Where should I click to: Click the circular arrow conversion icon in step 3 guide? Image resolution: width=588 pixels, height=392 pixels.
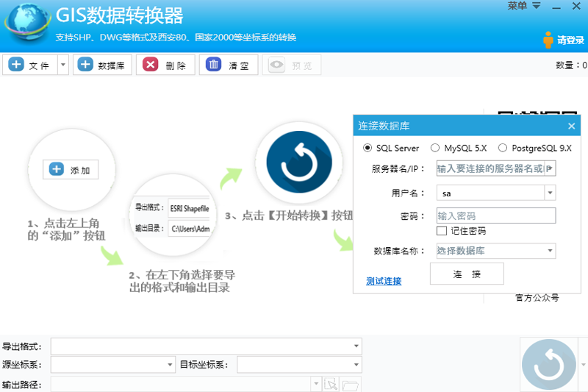299,162
